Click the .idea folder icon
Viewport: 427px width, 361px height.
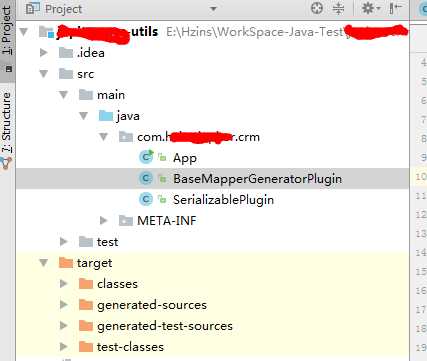coord(66,52)
